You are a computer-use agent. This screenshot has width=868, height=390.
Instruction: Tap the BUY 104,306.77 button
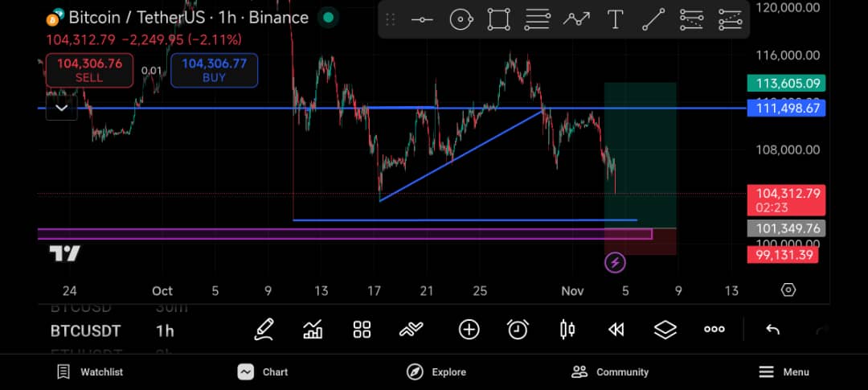[214, 70]
